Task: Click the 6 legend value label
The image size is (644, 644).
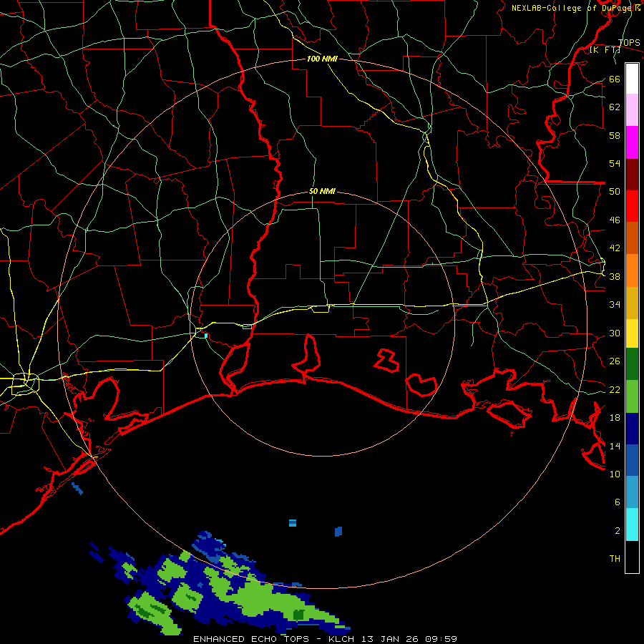Action: [x=618, y=502]
